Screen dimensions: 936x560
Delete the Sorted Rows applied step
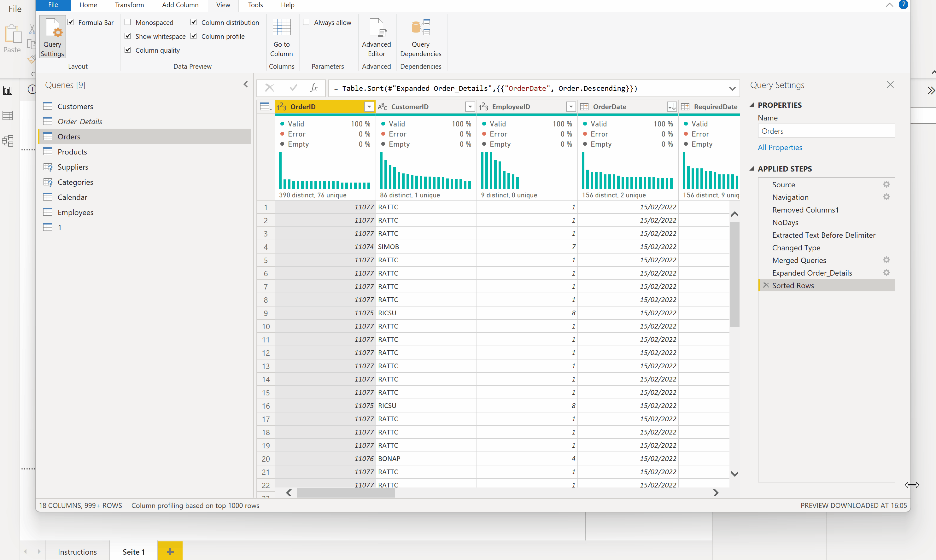coord(766,285)
